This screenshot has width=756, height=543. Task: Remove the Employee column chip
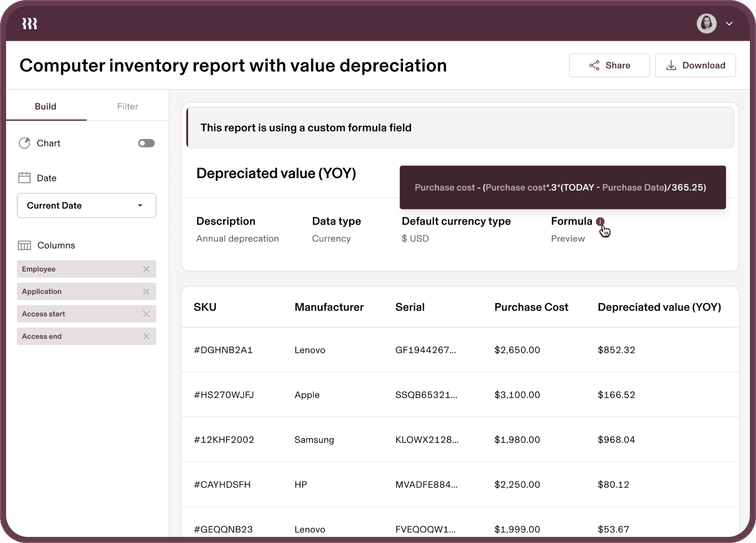click(146, 269)
